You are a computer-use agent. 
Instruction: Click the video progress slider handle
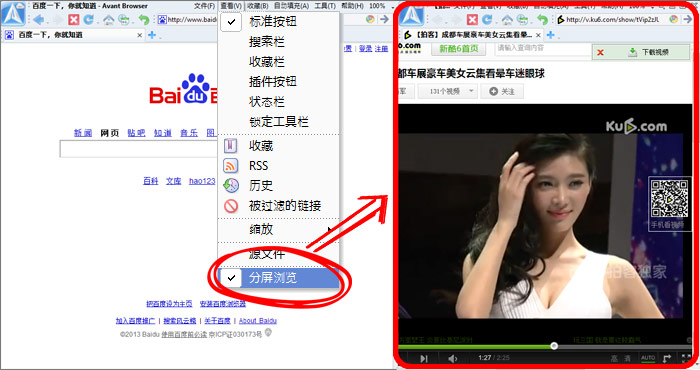554,346
